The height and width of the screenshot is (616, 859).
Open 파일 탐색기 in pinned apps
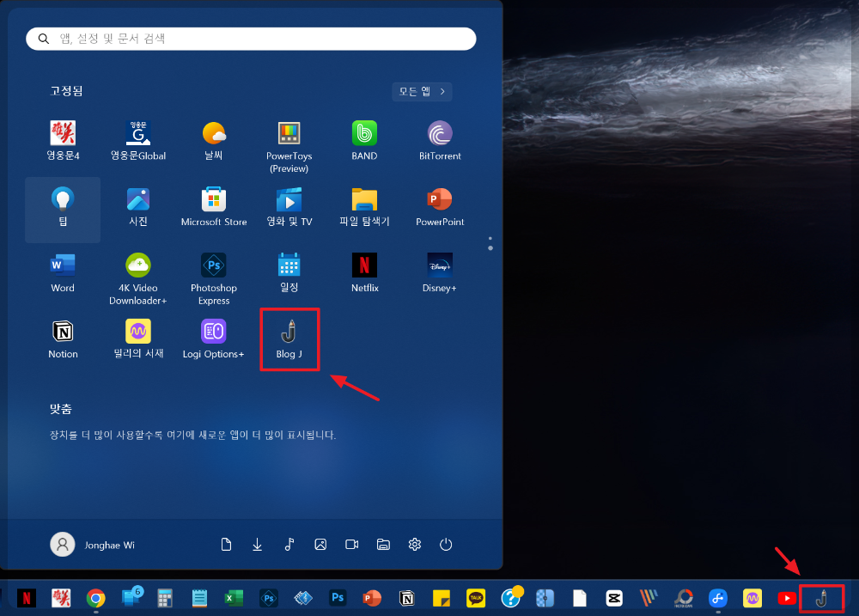pyautogui.click(x=364, y=207)
